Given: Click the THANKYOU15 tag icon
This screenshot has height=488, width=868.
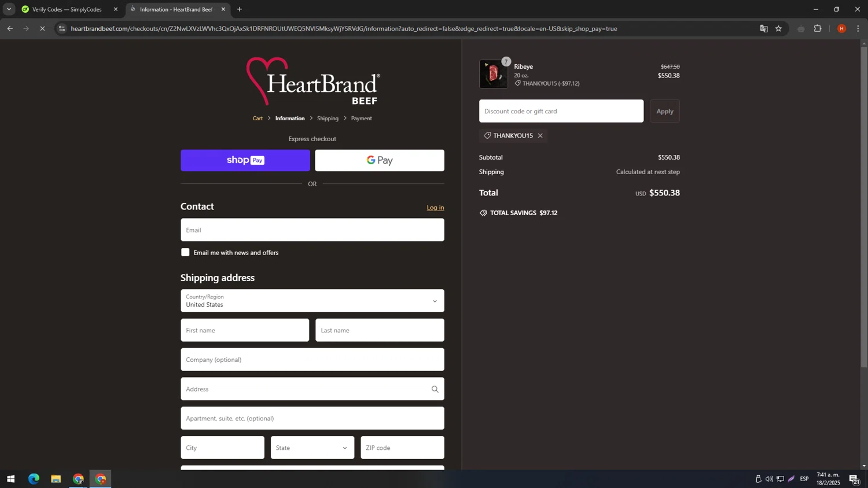Looking at the screenshot, I should click(x=487, y=135).
